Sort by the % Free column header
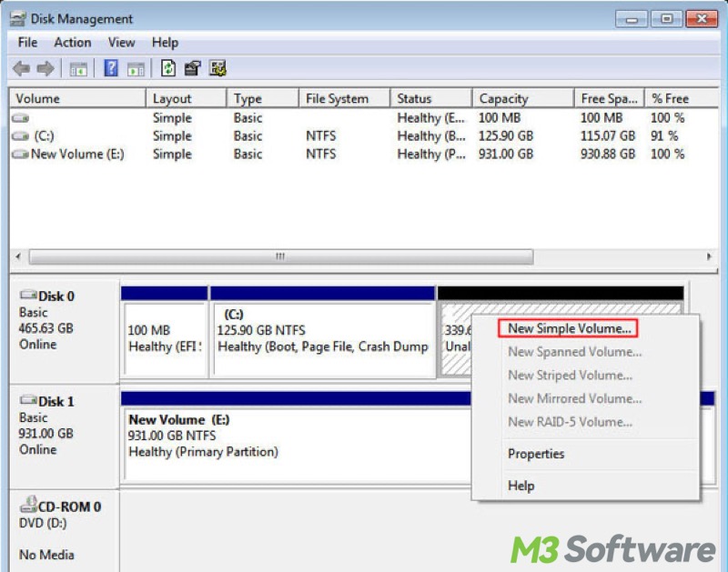The height and width of the screenshot is (572, 728). [x=681, y=98]
